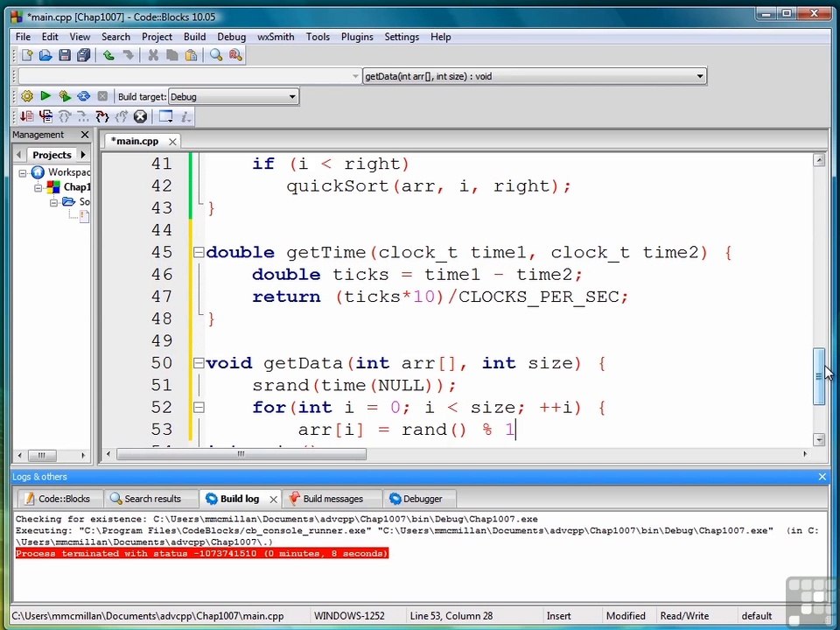Screen dimensions: 840x630
Task: Open the debugging windows dropdown icon
Action: click(166, 116)
